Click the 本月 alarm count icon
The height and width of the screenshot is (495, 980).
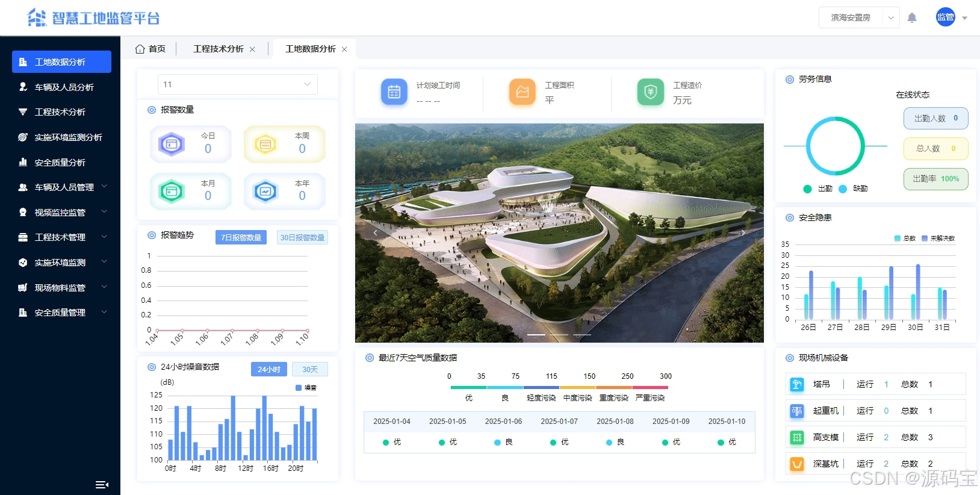coord(172,191)
